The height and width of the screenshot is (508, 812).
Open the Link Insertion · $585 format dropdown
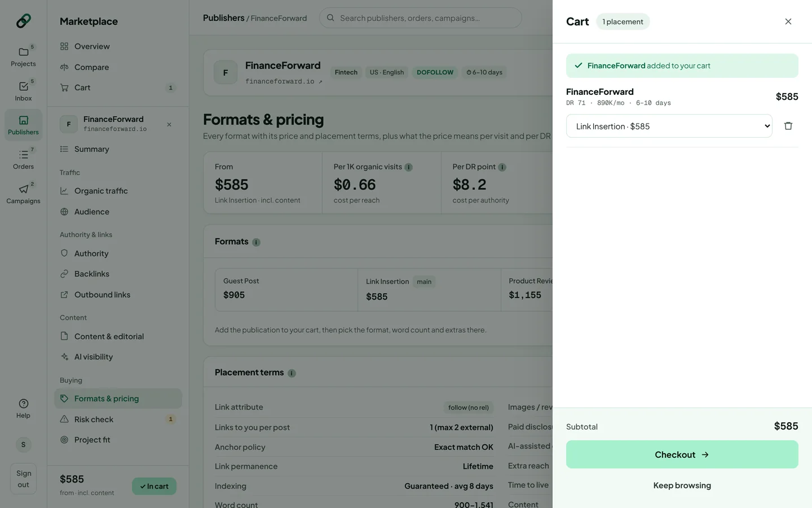point(669,126)
